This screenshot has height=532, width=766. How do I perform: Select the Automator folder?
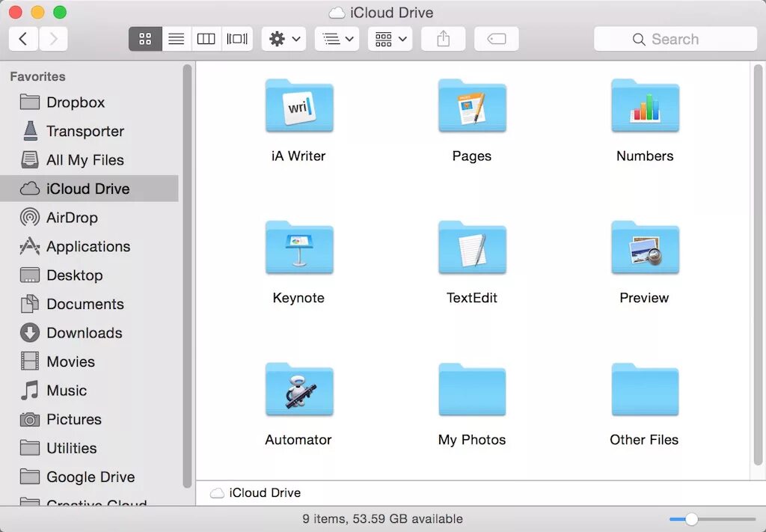click(x=299, y=389)
